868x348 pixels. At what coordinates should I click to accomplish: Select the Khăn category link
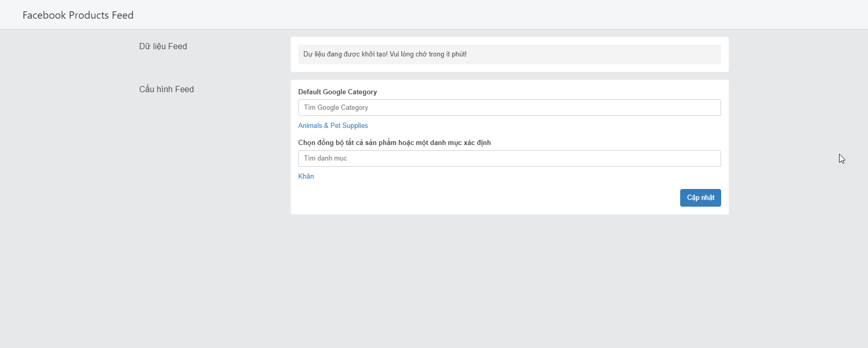(x=306, y=177)
